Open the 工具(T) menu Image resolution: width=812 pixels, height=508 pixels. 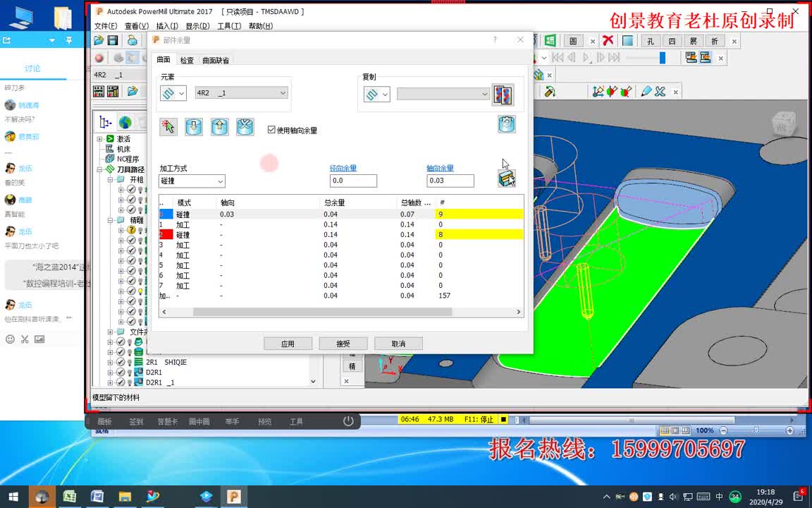pyautogui.click(x=229, y=26)
